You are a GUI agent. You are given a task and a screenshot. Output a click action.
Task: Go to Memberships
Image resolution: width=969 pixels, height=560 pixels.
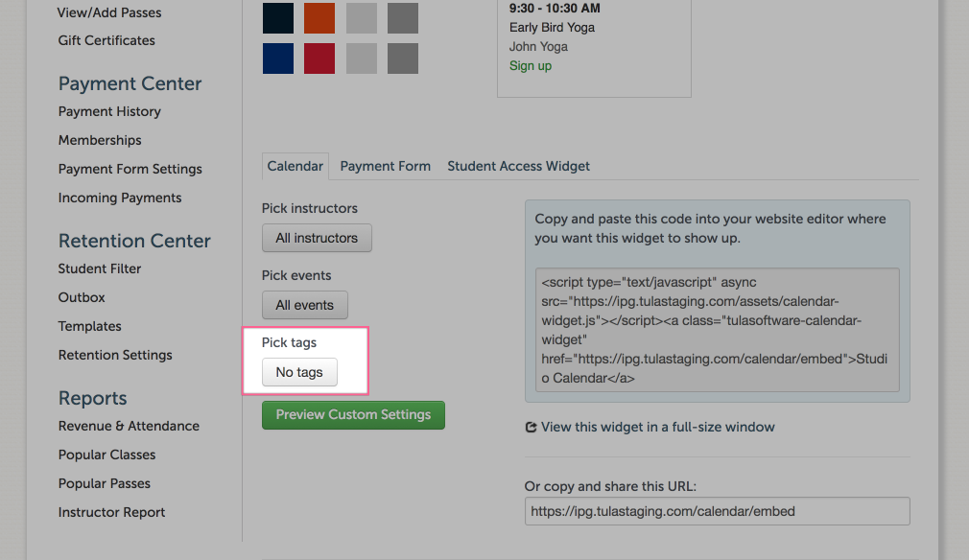point(100,140)
